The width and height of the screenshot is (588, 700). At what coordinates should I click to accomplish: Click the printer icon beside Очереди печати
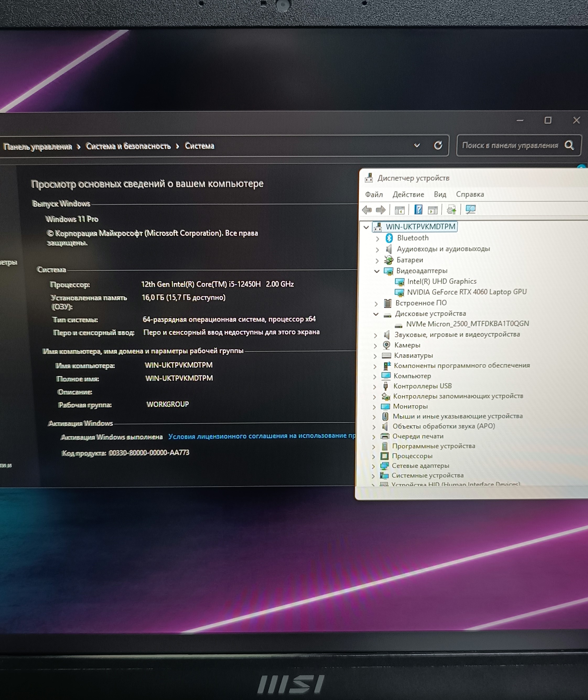tap(385, 436)
